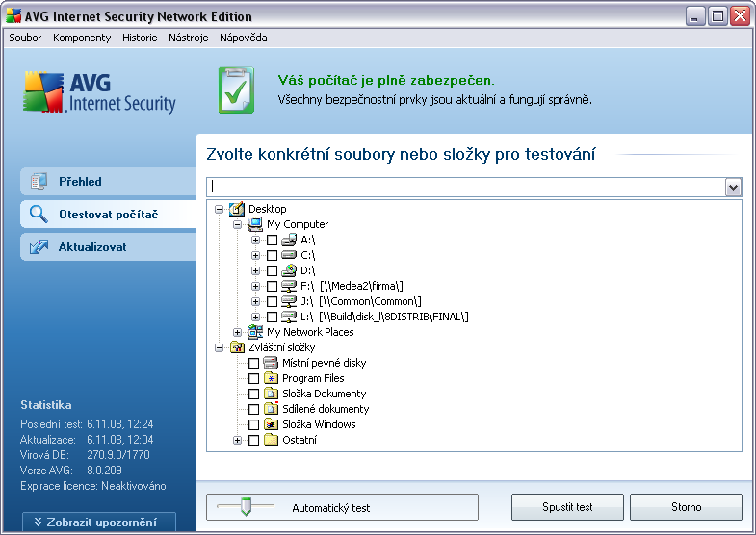Expand the F:\ network drive node
Screen dimensions: 756x535
click(x=255, y=286)
